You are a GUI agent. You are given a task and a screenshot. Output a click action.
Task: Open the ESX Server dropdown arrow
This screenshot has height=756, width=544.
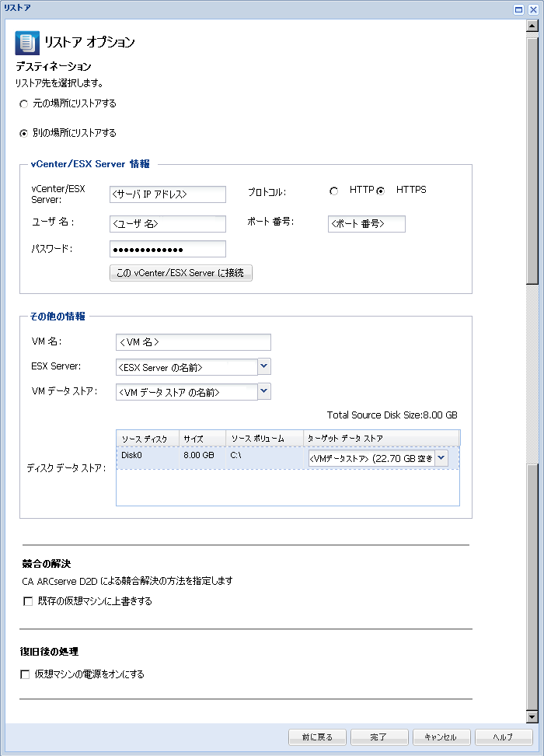(x=264, y=366)
